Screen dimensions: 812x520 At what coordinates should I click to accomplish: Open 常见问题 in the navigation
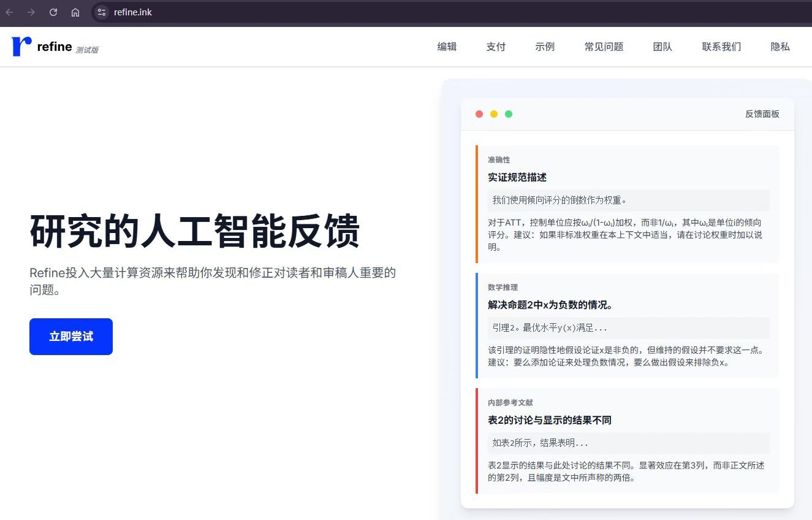pos(604,47)
